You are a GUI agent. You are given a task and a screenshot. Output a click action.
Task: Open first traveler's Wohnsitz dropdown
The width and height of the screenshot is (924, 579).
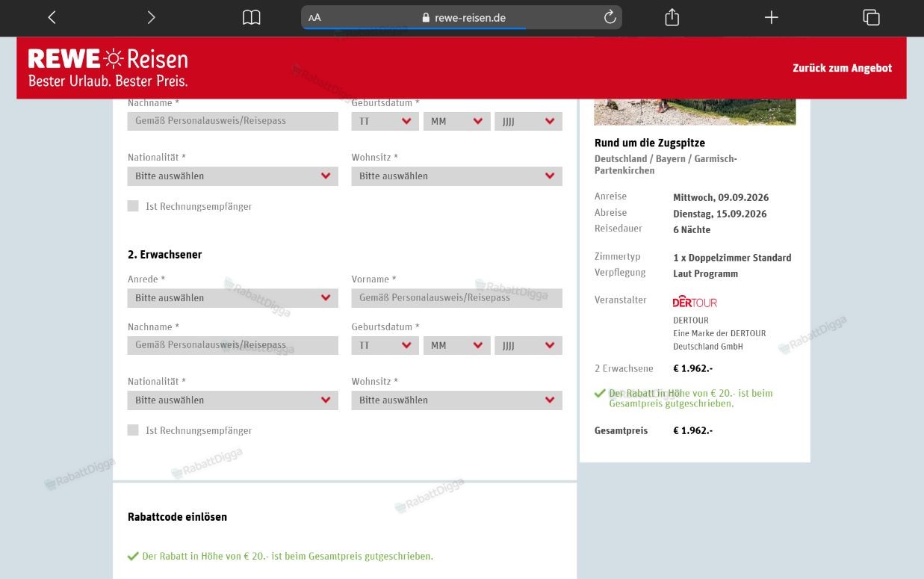click(x=456, y=176)
